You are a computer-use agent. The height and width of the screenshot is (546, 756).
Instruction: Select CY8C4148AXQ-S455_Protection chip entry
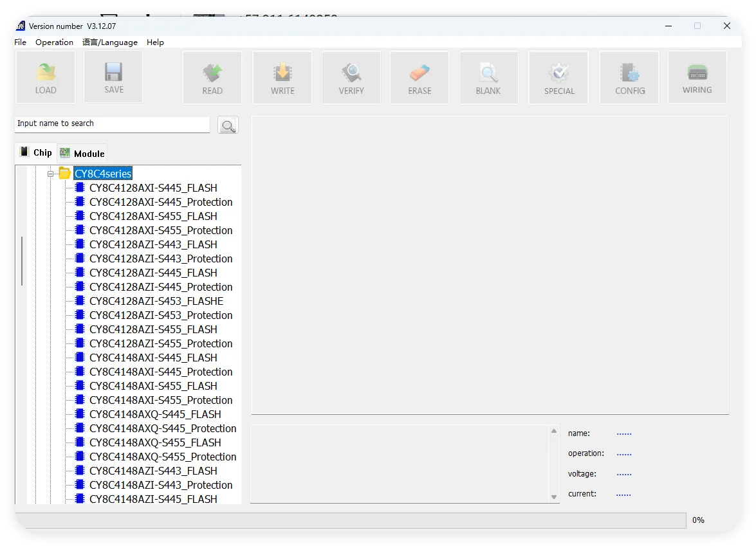point(163,457)
